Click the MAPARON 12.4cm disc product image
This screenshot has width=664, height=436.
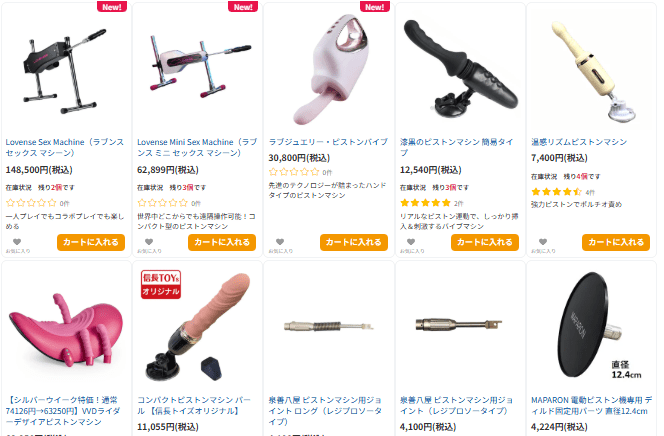tap(592, 325)
